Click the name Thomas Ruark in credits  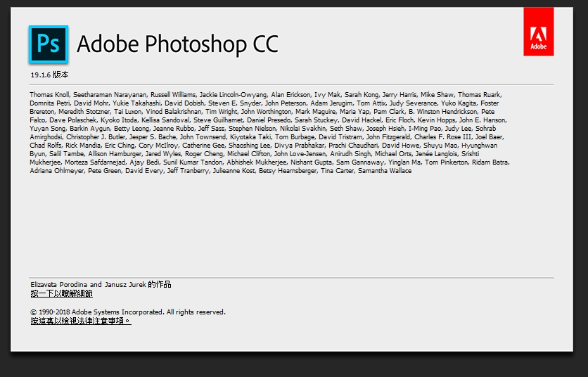coord(479,94)
